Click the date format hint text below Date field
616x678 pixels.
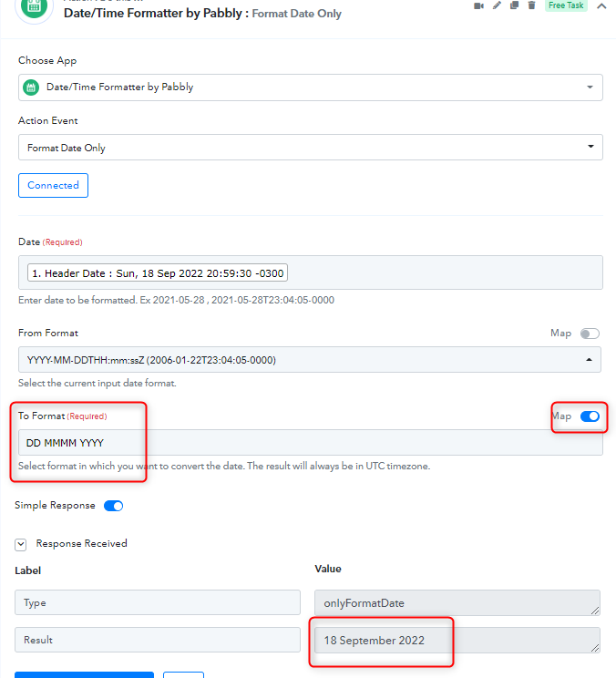pos(176,300)
